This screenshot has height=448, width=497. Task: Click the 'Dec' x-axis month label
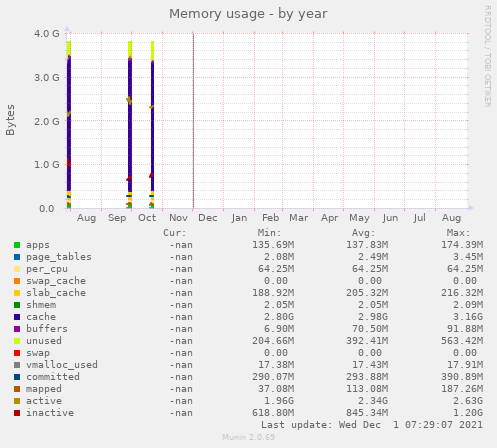pos(208,218)
